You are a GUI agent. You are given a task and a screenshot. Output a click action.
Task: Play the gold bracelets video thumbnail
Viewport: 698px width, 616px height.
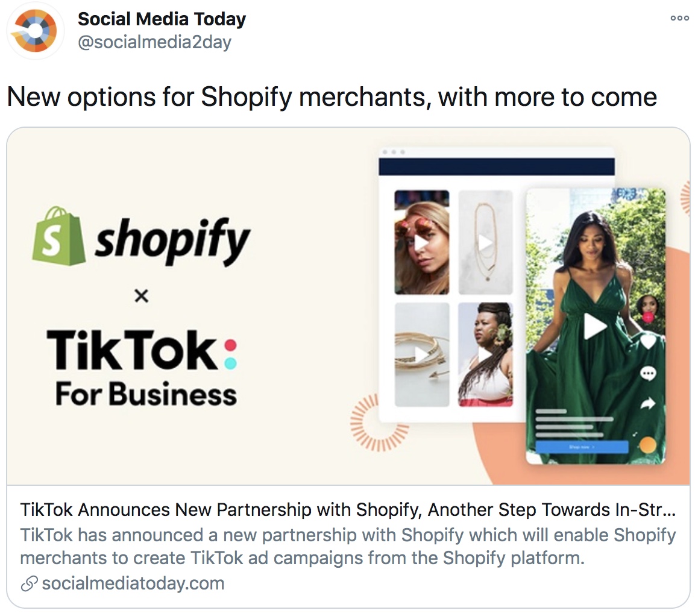(421, 355)
